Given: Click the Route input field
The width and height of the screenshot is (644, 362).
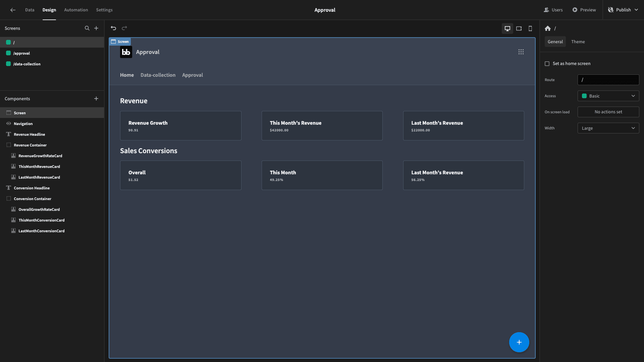Looking at the screenshot, I should 608,80.
